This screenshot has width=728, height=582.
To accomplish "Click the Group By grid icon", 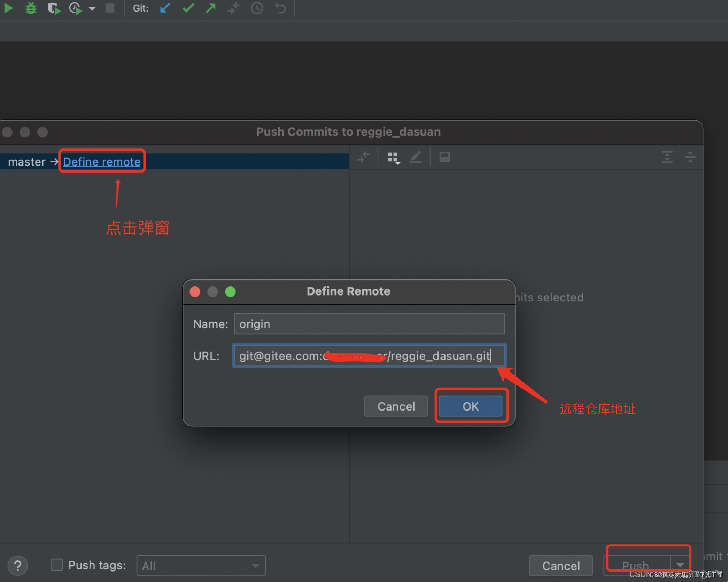I will pyautogui.click(x=393, y=158).
